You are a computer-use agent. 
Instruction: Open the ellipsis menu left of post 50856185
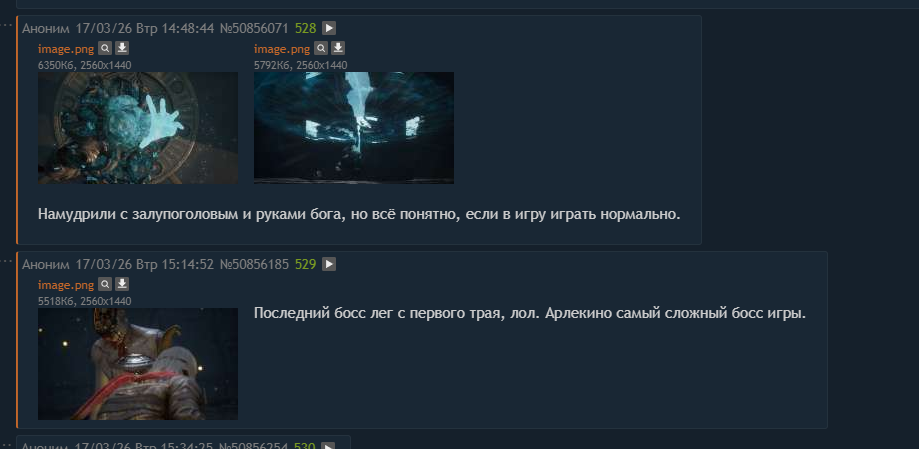coord(6,261)
